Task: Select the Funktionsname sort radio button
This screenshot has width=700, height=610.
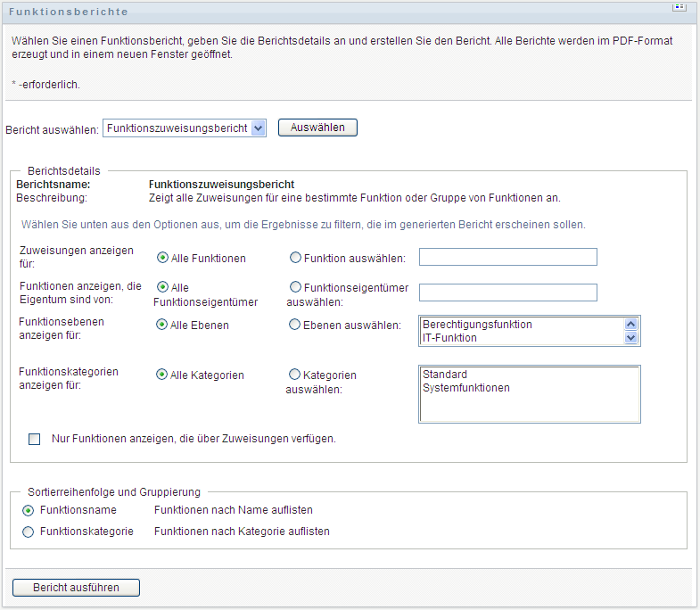Action: (29, 510)
